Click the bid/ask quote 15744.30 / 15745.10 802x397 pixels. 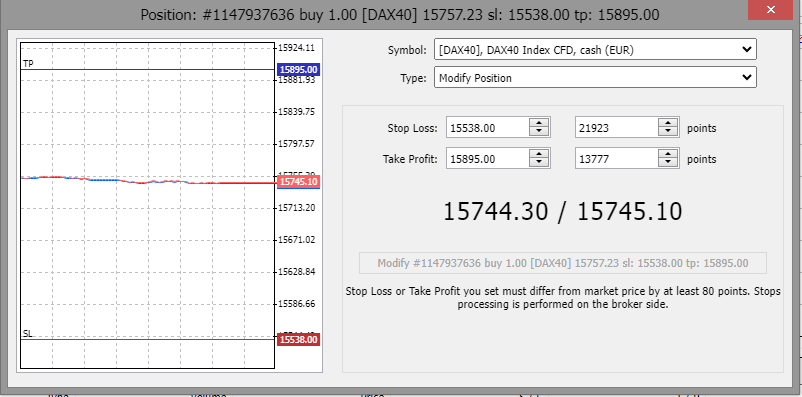tap(562, 212)
